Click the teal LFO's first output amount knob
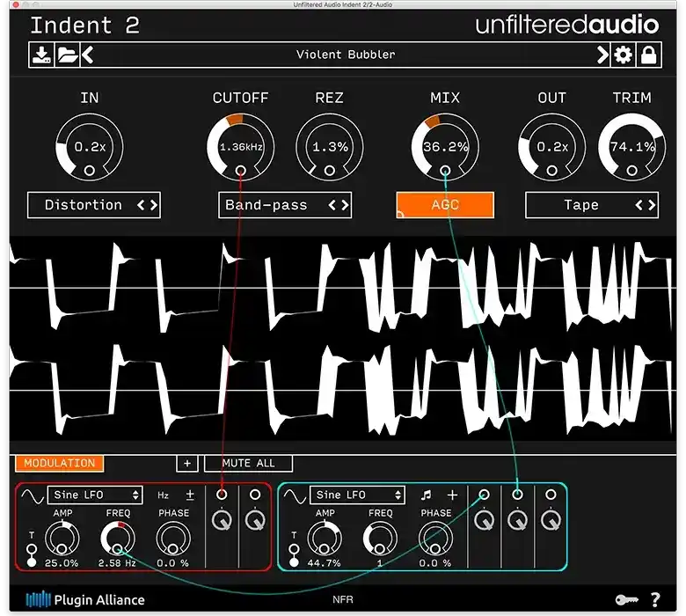 click(484, 520)
